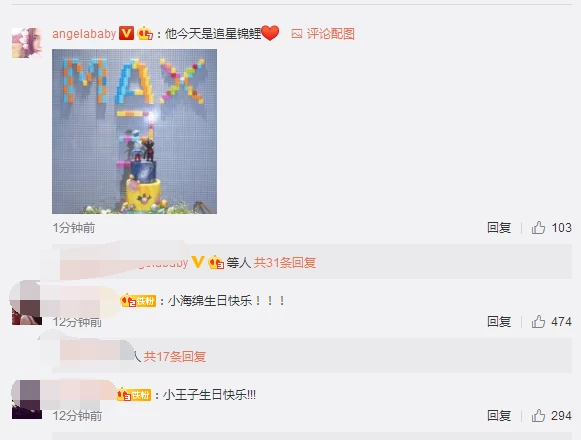Expand 共31条回复 replies
The width and height of the screenshot is (581, 440).
click(x=285, y=263)
